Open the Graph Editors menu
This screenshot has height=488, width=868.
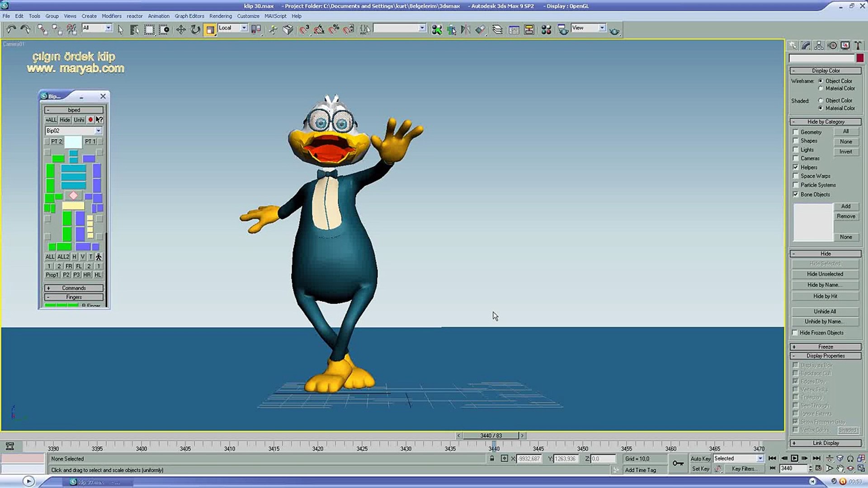point(189,16)
